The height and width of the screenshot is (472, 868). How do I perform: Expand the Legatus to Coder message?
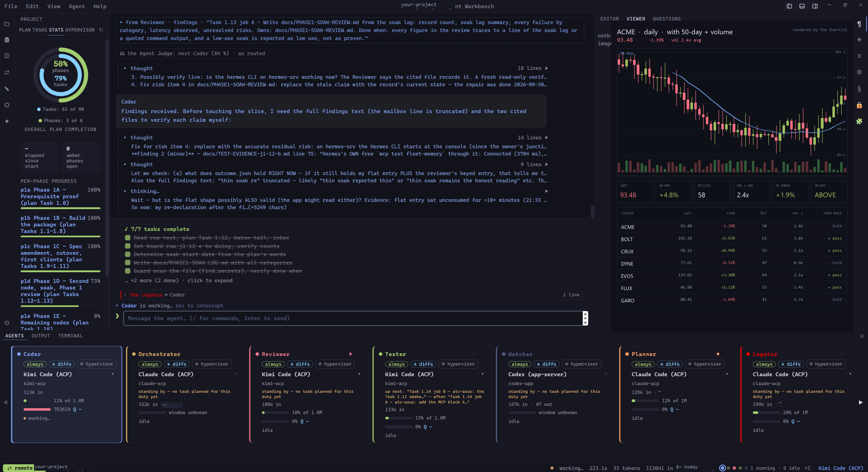point(352,295)
